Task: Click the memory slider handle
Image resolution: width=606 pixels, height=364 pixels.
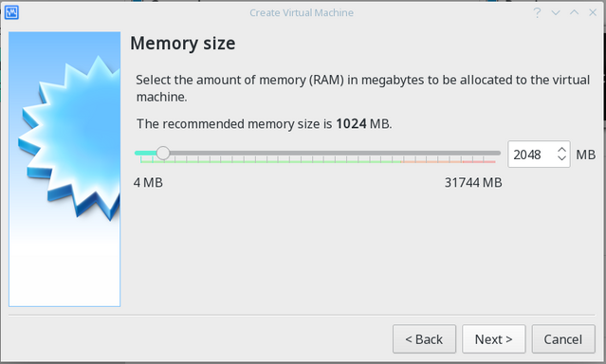Action: tap(163, 153)
